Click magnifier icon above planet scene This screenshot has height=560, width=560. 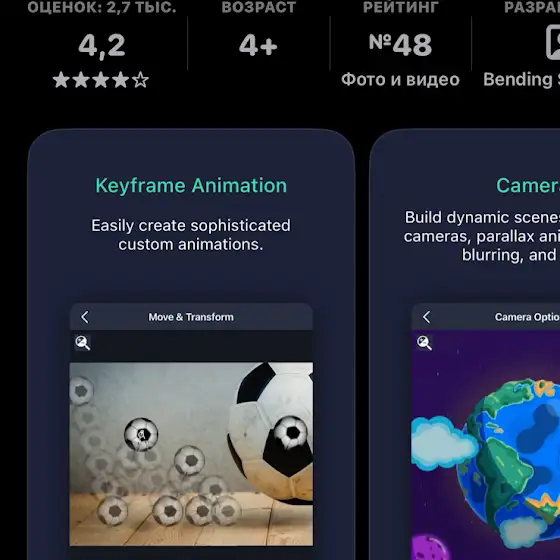[x=424, y=343]
